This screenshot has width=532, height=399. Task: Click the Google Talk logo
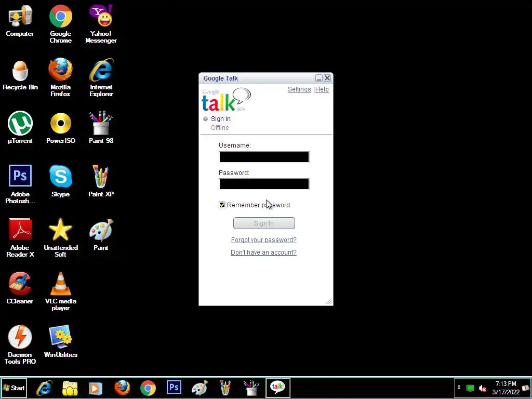[x=227, y=99]
